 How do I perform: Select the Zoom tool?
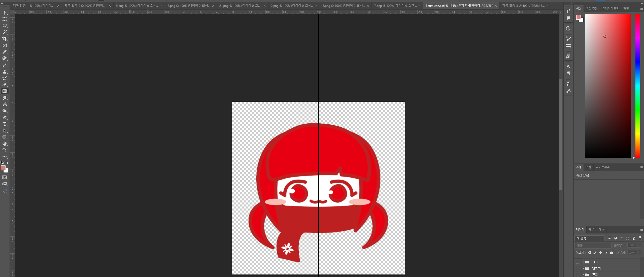point(5,150)
